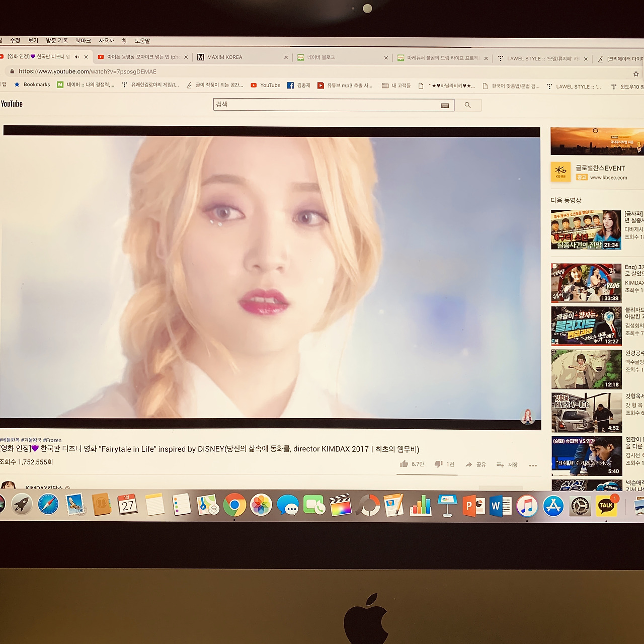This screenshot has height=644, width=644.
Task: Open the 글로벌찬스EVENT ad link
Action: pos(600,168)
